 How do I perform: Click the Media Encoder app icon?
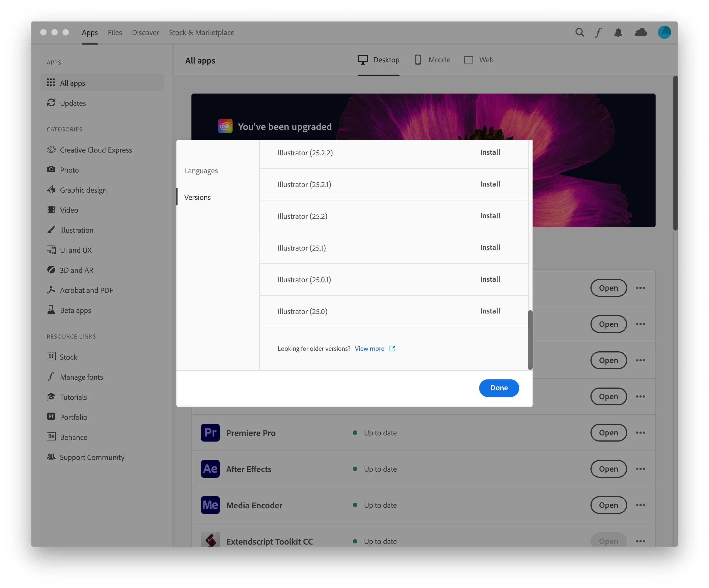tap(210, 505)
